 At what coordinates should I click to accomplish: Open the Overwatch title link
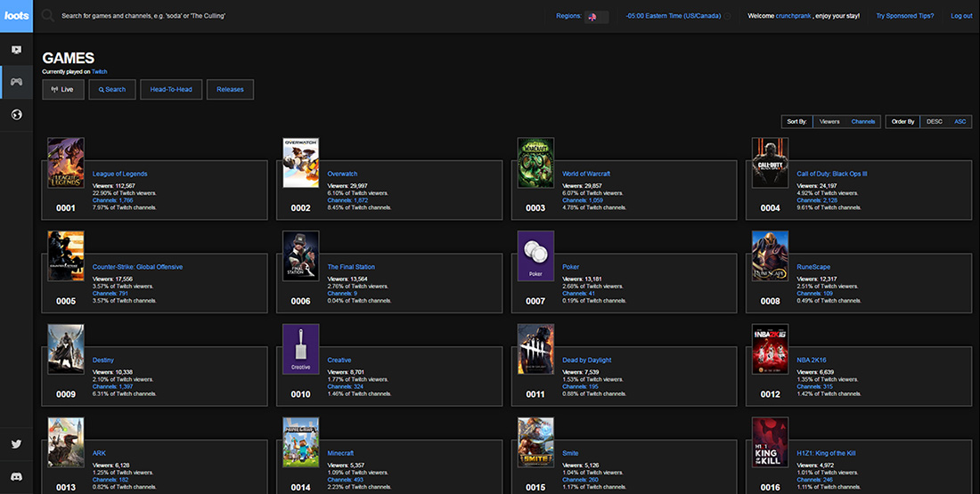[x=342, y=174]
